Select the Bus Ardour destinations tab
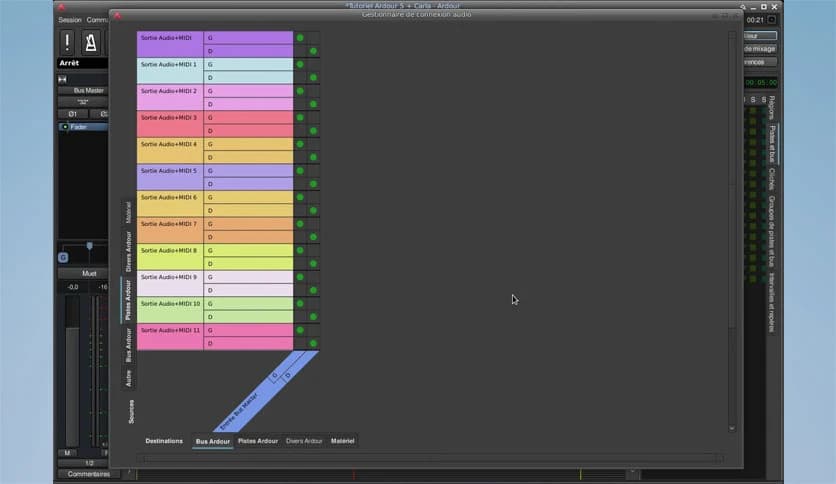This screenshot has width=836, height=484. (213, 441)
